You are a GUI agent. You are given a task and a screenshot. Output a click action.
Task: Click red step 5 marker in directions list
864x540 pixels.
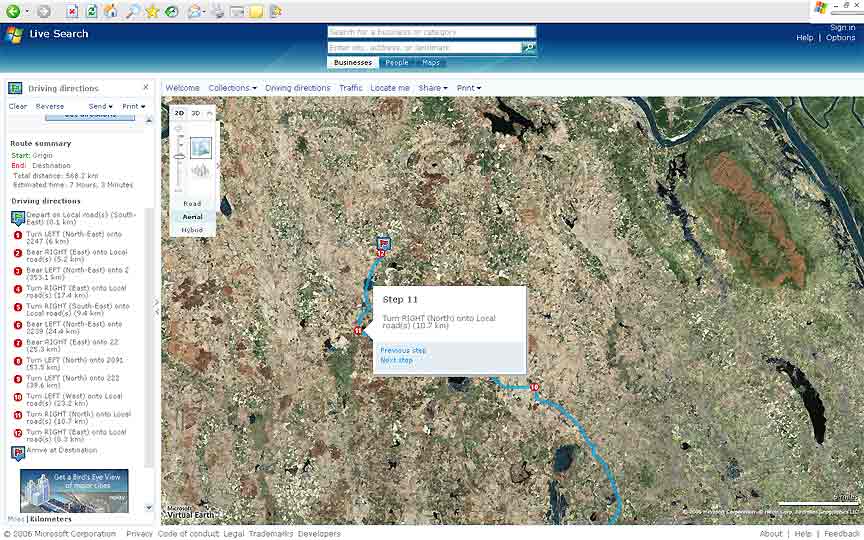coord(18,307)
